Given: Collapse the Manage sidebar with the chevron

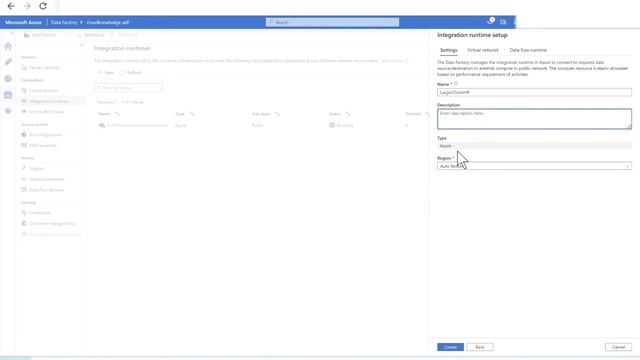Looking at the screenshot, I should point(81,45).
